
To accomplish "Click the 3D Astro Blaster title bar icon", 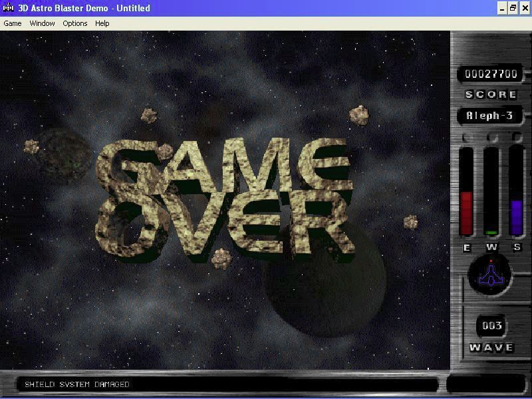I will 8,7.
